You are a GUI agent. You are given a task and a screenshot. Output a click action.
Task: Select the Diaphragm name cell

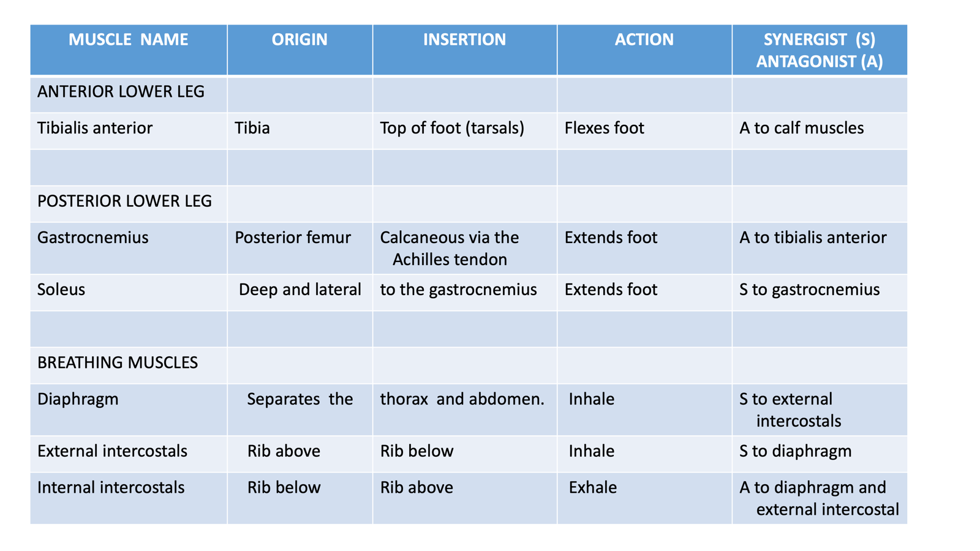(x=129, y=410)
